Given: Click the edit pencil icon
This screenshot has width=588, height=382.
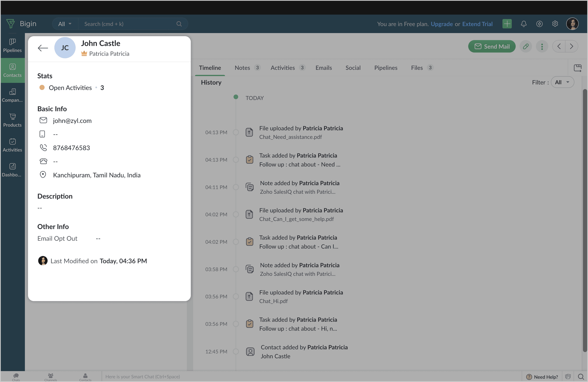Looking at the screenshot, I should (x=526, y=46).
